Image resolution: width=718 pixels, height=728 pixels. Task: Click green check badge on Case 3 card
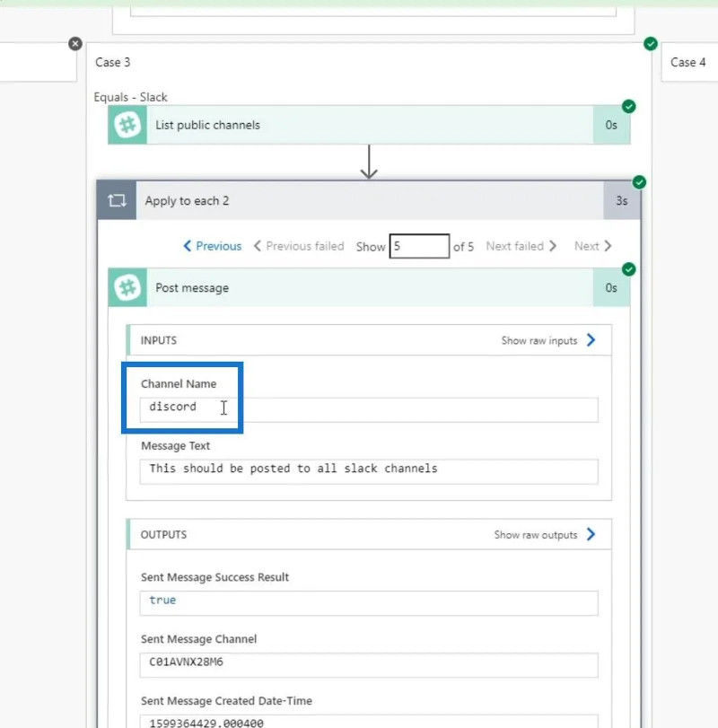pos(650,44)
